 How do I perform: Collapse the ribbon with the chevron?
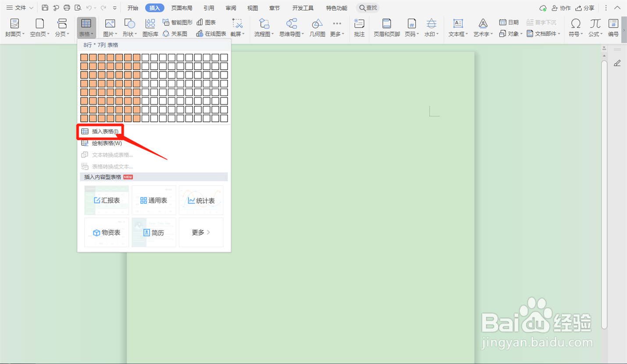[618, 8]
